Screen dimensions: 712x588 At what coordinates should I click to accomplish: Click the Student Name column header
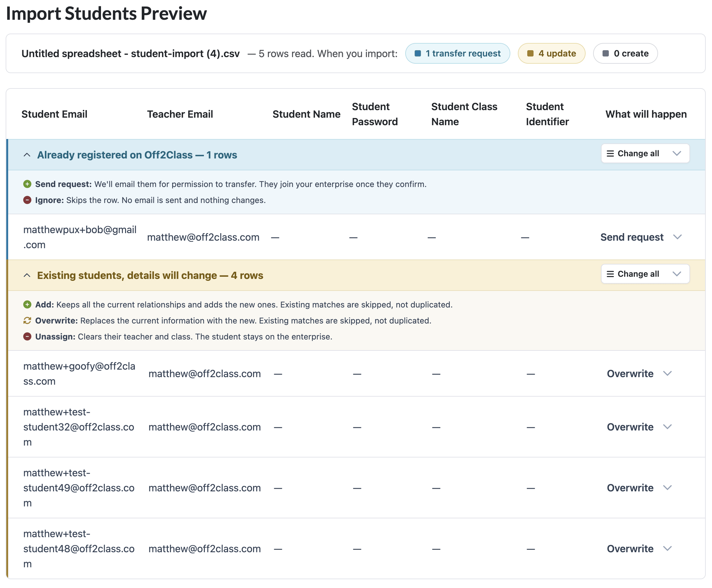[306, 114]
